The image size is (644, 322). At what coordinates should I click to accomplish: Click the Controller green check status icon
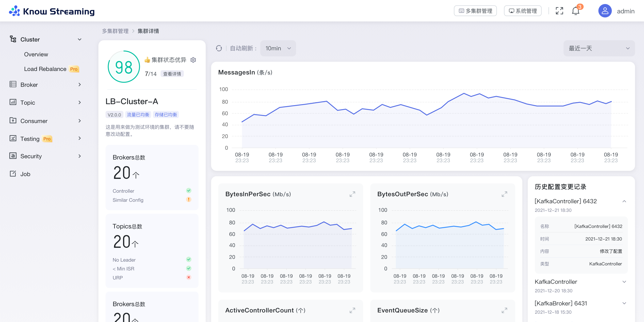(189, 190)
